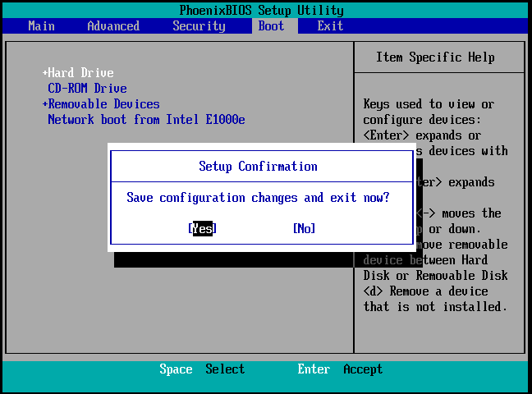Go to the Security tab
Viewport: 532px width, 394px height.
199,26
